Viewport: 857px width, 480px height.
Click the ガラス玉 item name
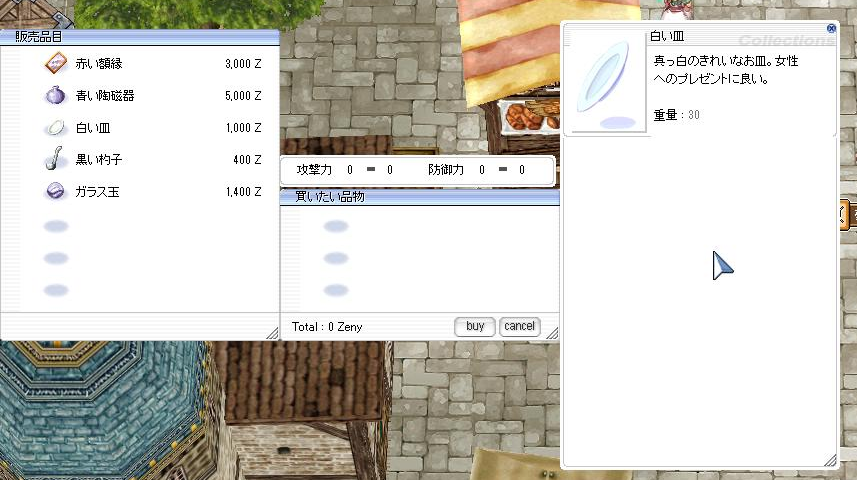pyautogui.click(x=97, y=192)
